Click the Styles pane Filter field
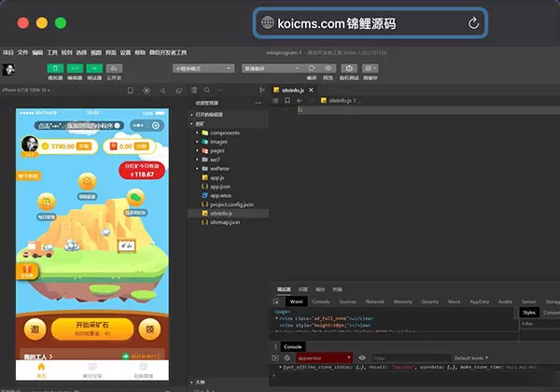Image resolution: width=560 pixels, height=392 pixels. (x=539, y=324)
